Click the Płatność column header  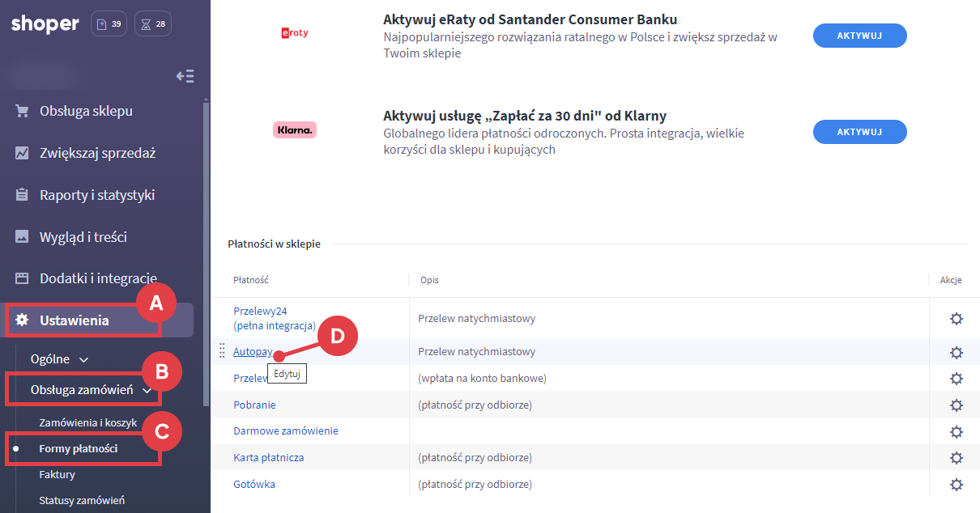click(251, 280)
